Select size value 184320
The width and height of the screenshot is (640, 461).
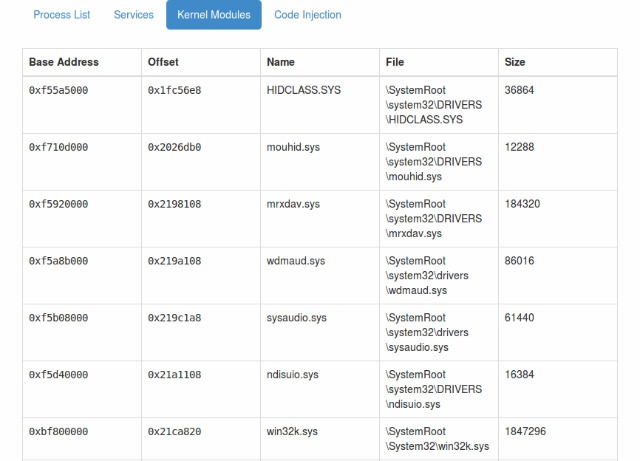(x=522, y=204)
